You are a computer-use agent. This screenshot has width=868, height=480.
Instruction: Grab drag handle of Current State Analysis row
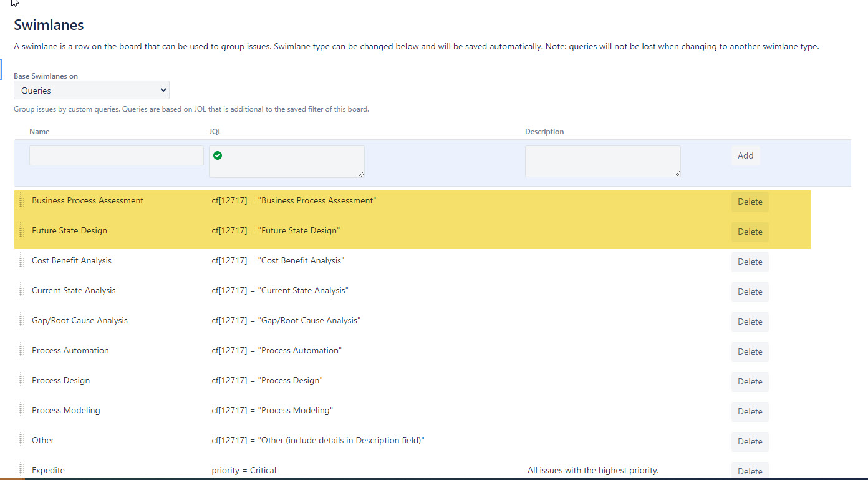coord(22,290)
